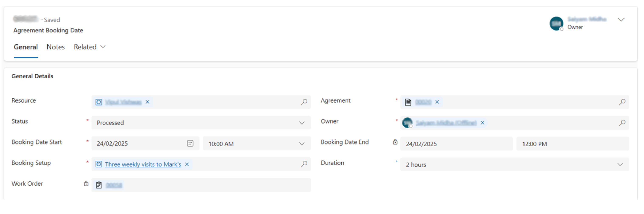
Task: Switch to the Notes tab
Action: [56, 47]
